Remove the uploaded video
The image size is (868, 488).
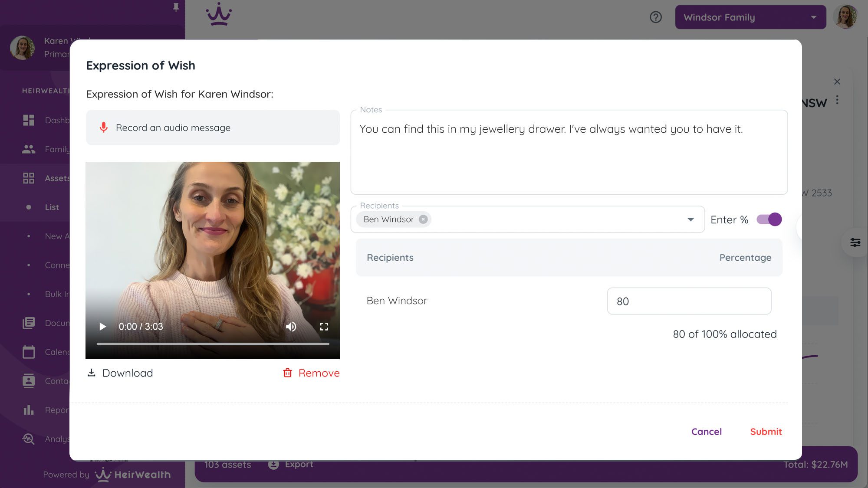(x=311, y=373)
